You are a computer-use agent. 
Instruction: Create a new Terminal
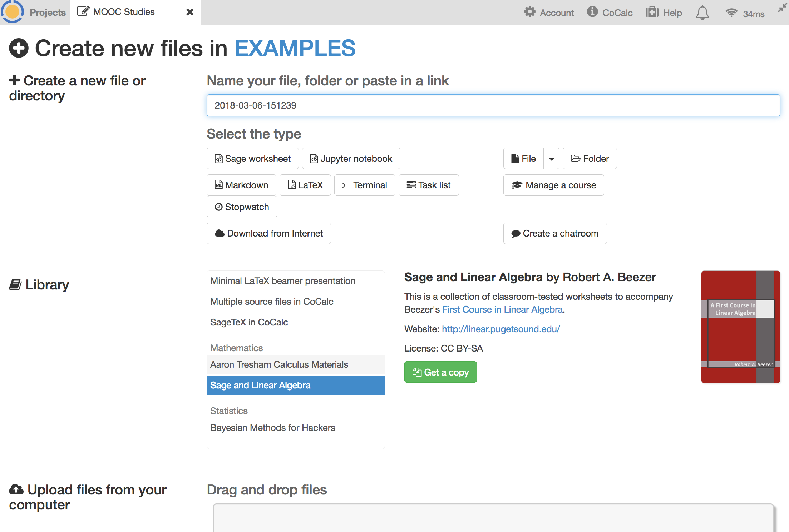(364, 185)
